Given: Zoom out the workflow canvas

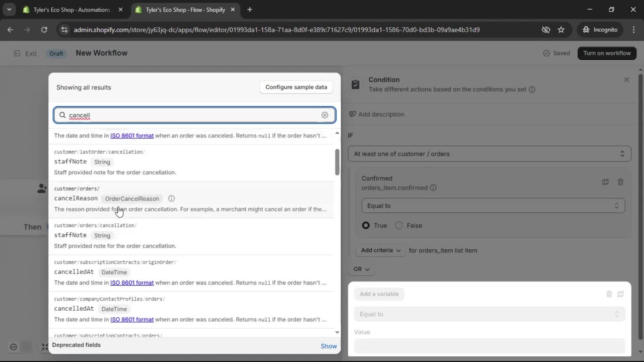Looking at the screenshot, I should point(13,347).
